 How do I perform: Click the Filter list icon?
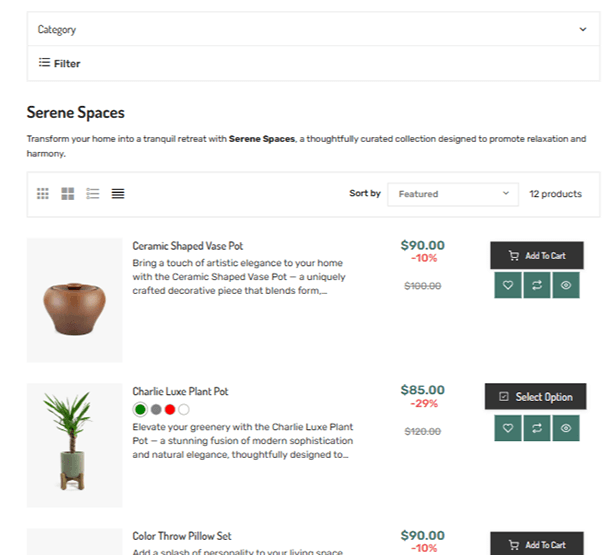[x=44, y=63]
